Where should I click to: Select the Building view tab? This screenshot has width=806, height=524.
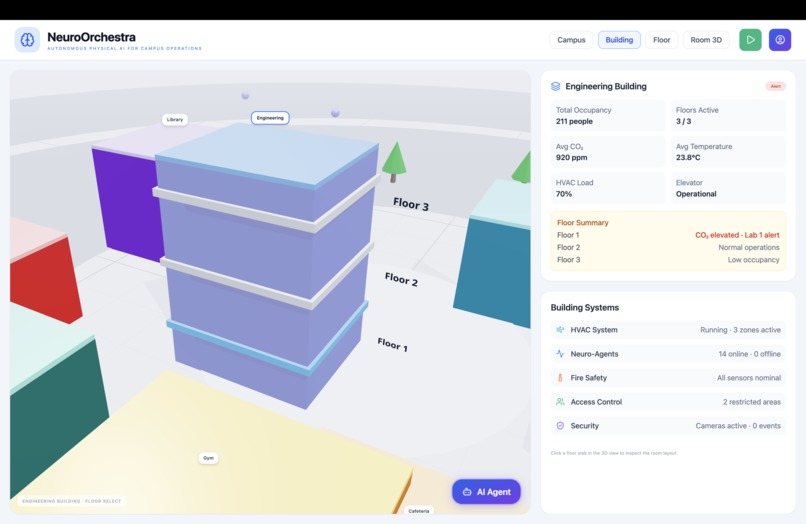point(619,40)
